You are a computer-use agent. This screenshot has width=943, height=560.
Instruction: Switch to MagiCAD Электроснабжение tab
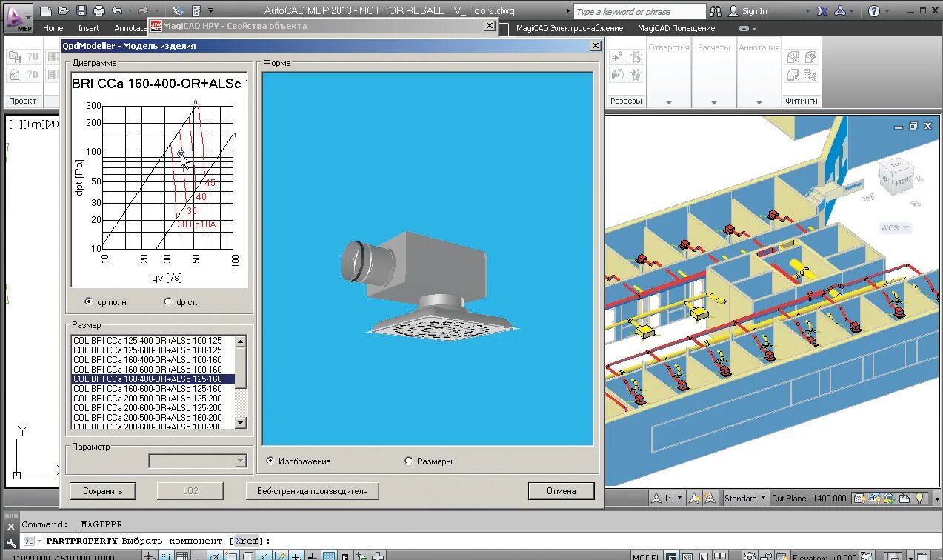[x=570, y=28]
